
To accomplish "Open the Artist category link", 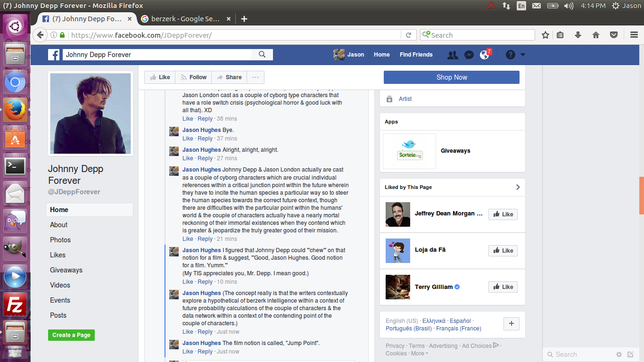I will coord(405,99).
